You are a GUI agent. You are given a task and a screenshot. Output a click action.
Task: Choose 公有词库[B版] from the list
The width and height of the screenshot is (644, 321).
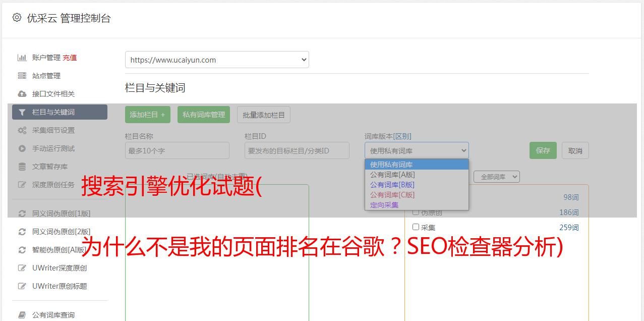click(x=417, y=185)
